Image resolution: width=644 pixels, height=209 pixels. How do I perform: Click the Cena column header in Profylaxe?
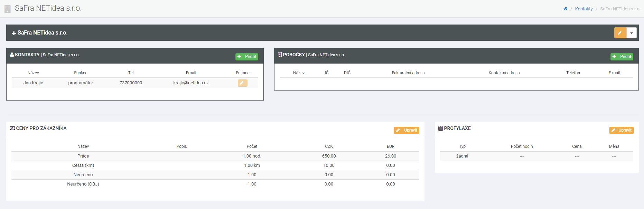click(x=577, y=146)
